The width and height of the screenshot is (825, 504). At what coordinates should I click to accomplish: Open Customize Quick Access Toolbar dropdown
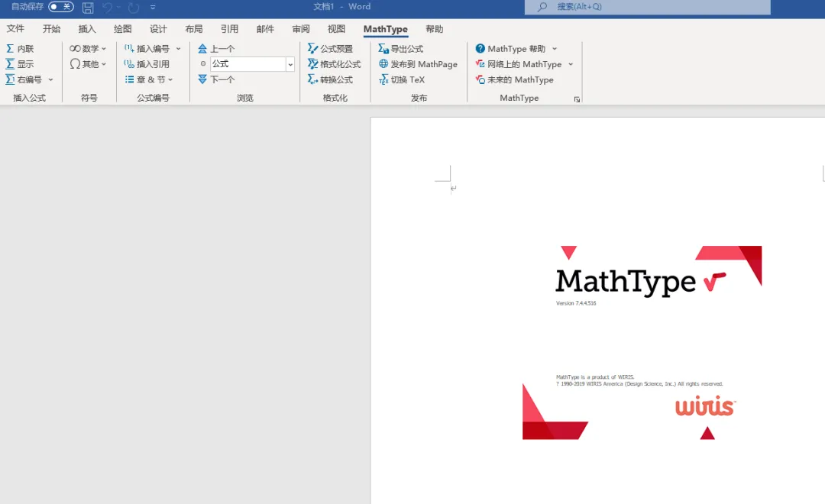[153, 8]
